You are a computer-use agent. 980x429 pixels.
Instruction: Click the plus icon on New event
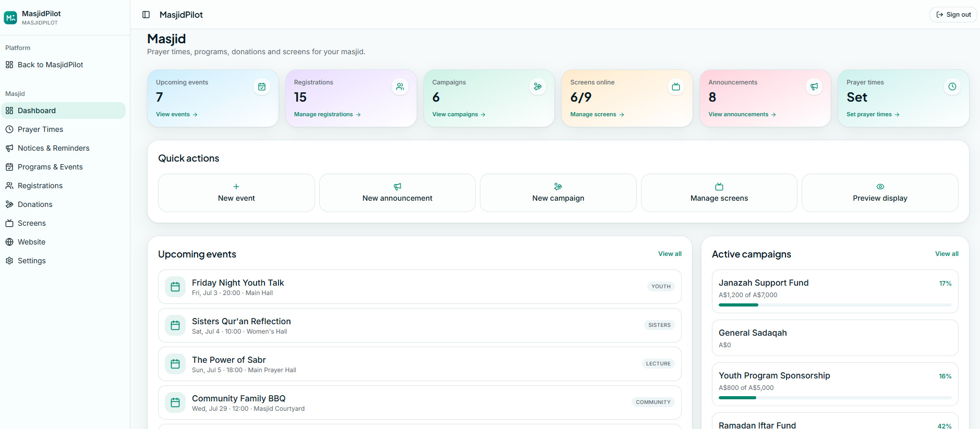click(236, 187)
